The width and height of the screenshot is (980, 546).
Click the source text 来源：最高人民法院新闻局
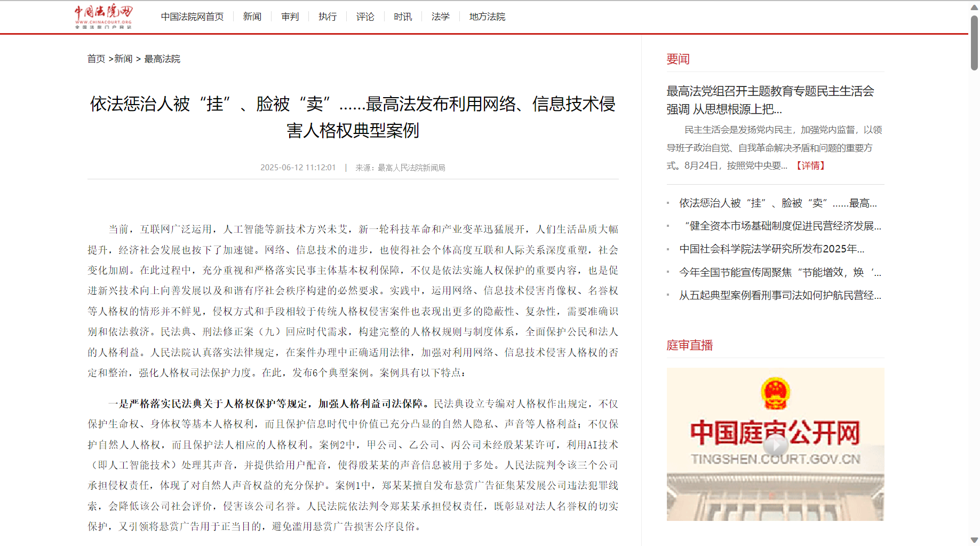(400, 168)
